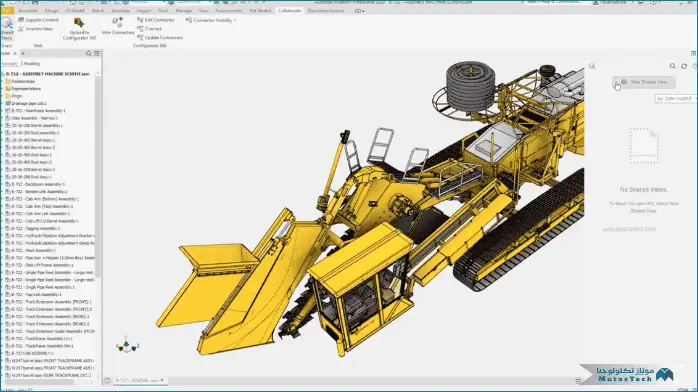The height and width of the screenshot is (392, 698).
Task: Click the trencher cab in the 3D model
Action: click(x=361, y=289)
